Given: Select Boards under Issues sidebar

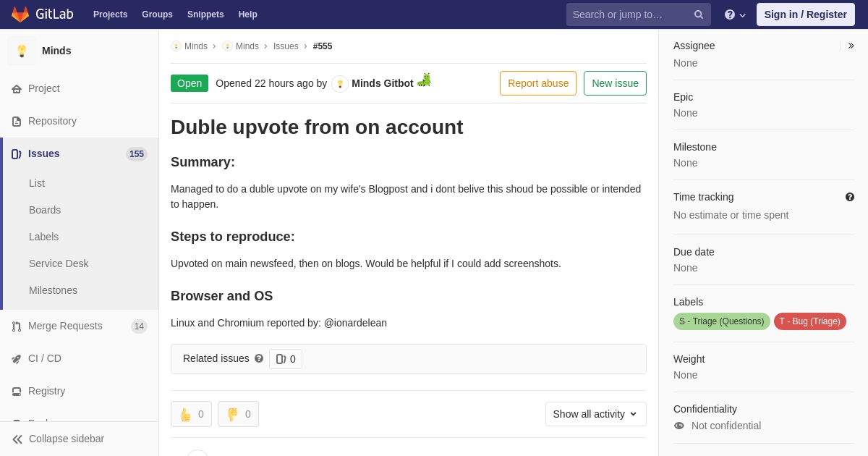Looking at the screenshot, I should (45, 210).
